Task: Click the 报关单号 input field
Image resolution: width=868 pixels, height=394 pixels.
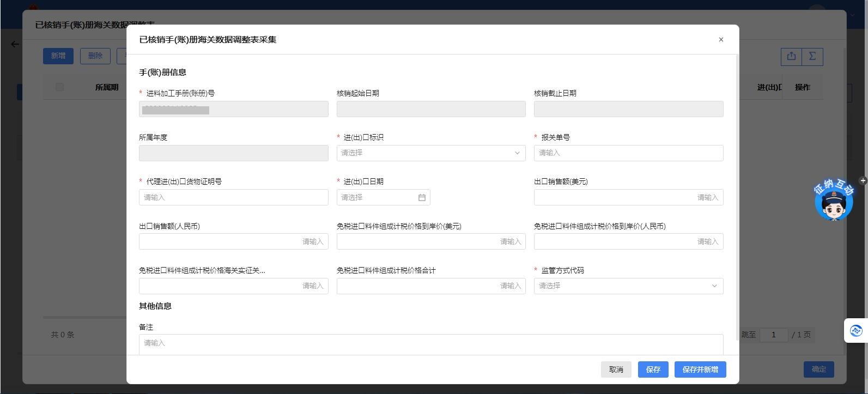Action: (x=628, y=153)
